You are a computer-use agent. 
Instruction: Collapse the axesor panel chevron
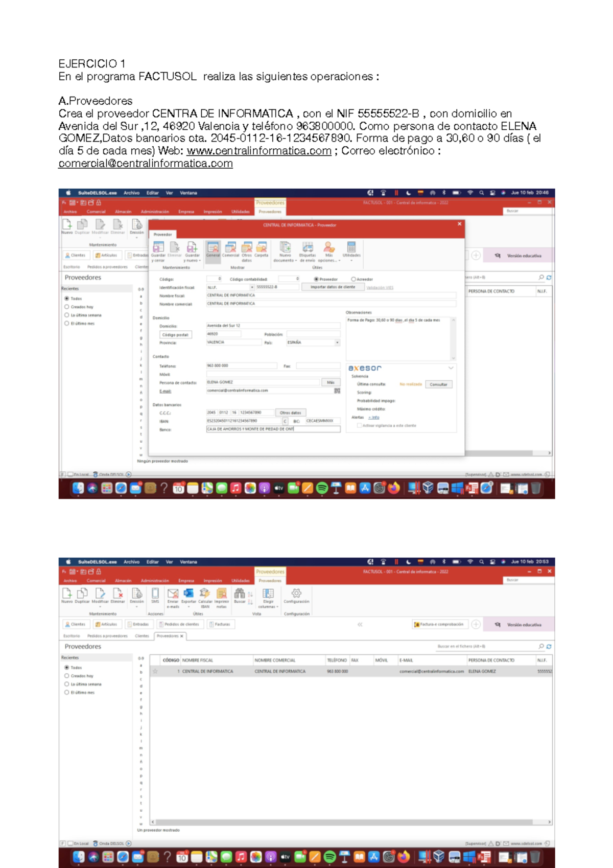451,368
